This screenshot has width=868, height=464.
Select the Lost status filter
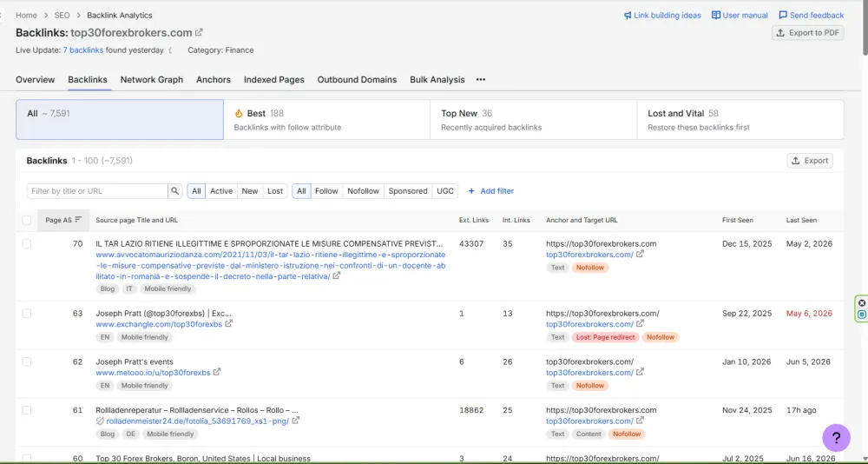[x=275, y=190]
